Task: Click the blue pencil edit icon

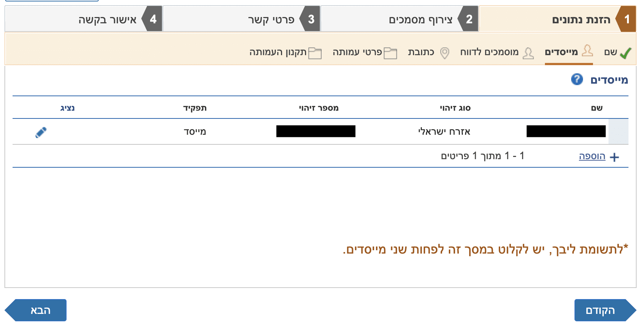Action: point(41,132)
